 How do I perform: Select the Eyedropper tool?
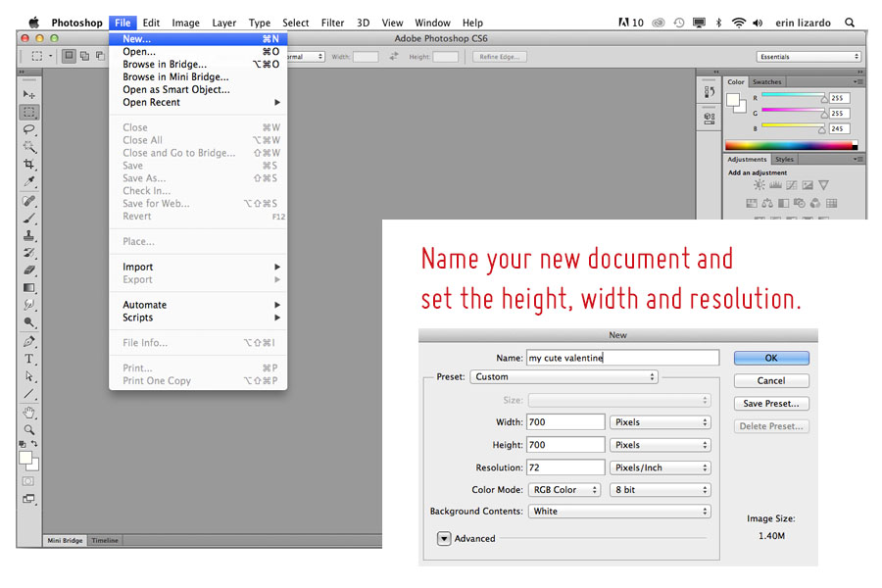(x=28, y=181)
